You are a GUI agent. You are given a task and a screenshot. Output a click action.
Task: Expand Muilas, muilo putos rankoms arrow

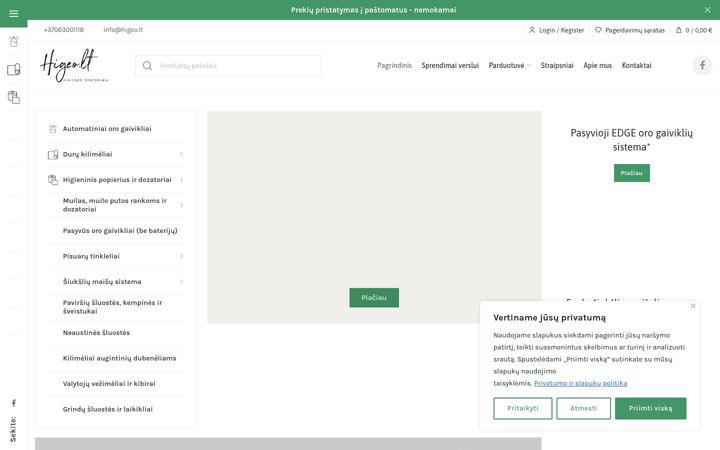coord(181,205)
